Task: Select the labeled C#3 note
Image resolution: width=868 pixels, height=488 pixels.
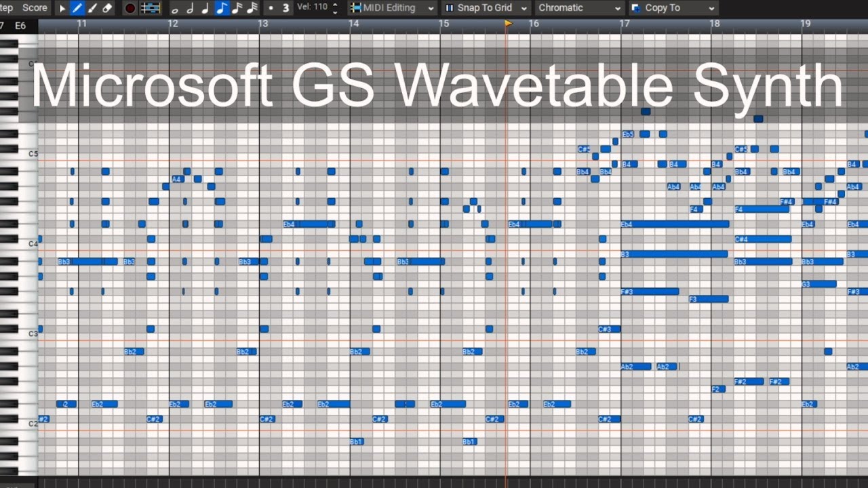Action: click(x=609, y=329)
